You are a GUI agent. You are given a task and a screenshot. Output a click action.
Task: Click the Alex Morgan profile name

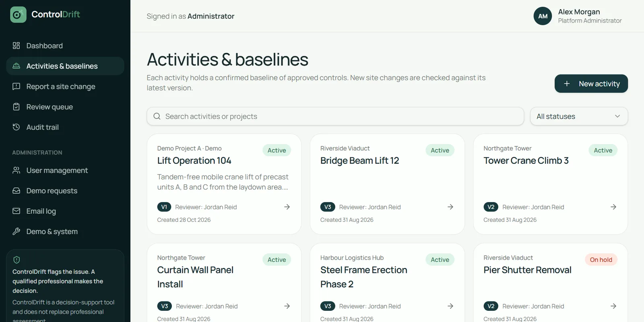(x=579, y=12)
